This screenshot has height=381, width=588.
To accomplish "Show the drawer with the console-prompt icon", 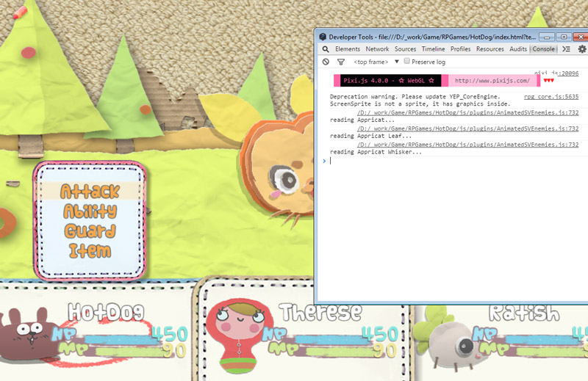I will (x=566, y=49).
